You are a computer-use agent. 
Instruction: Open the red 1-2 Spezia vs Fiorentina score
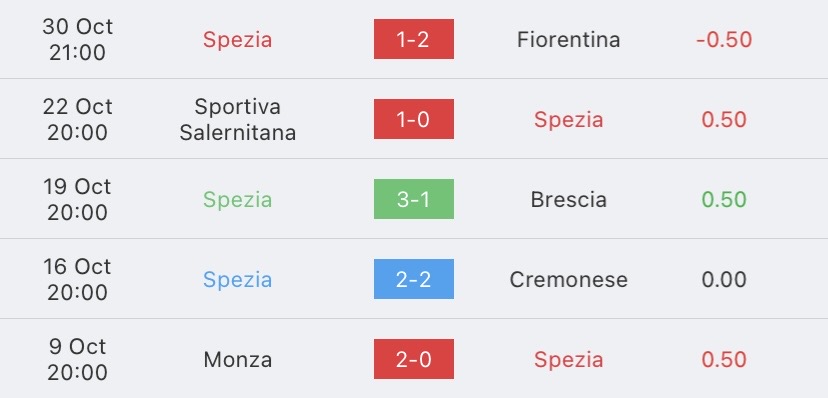pos(413,39)
